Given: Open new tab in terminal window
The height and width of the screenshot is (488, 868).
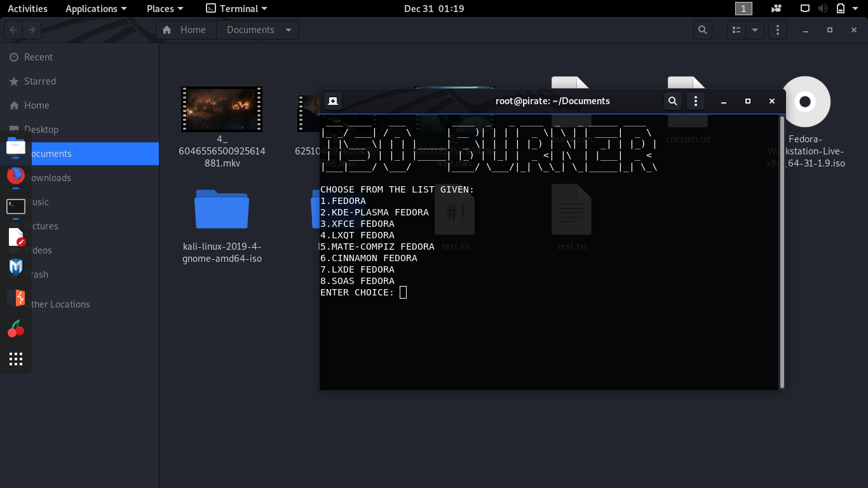Looking at the screenshot, I should [x=332, y=101].
